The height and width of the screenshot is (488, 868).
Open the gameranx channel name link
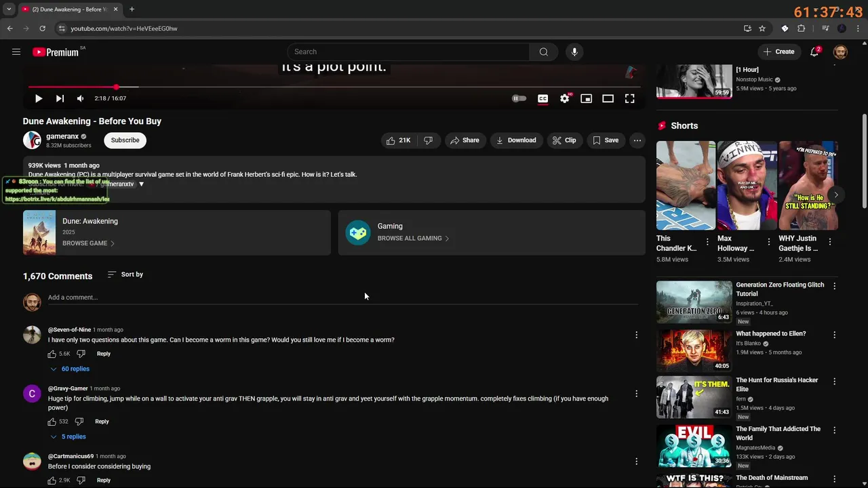pos(62,136)
